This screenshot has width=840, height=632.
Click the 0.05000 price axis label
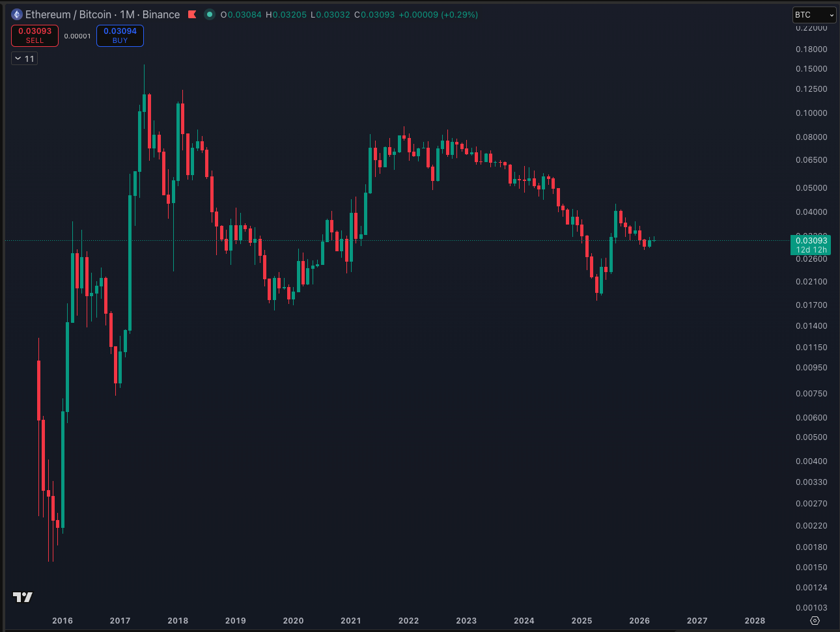click(811, 188)
